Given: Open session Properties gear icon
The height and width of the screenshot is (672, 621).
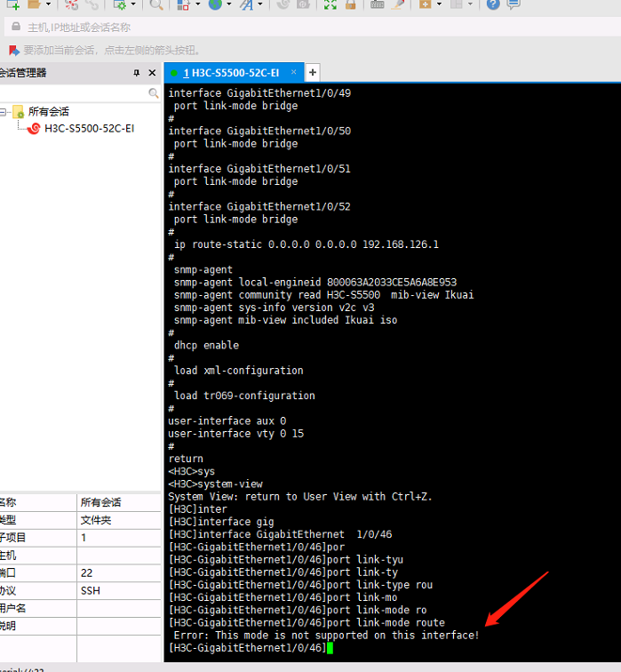Looking at the screenshot, I should click(119, 4).
